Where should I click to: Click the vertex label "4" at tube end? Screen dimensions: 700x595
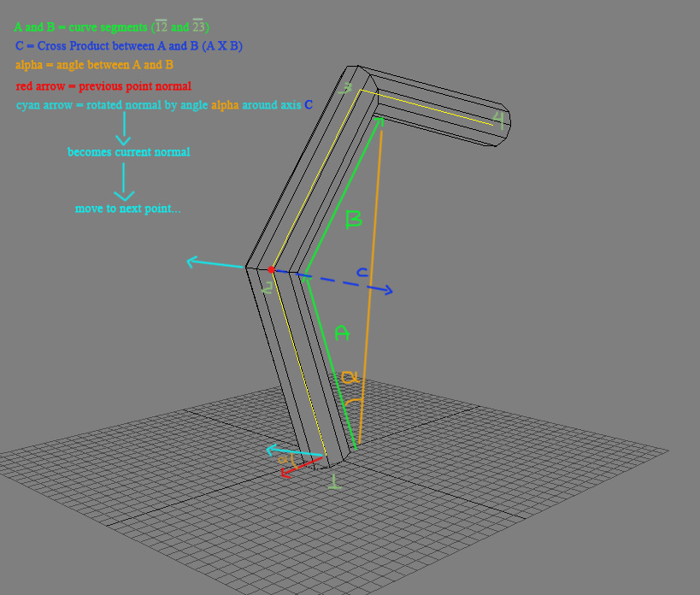(499, 118)
